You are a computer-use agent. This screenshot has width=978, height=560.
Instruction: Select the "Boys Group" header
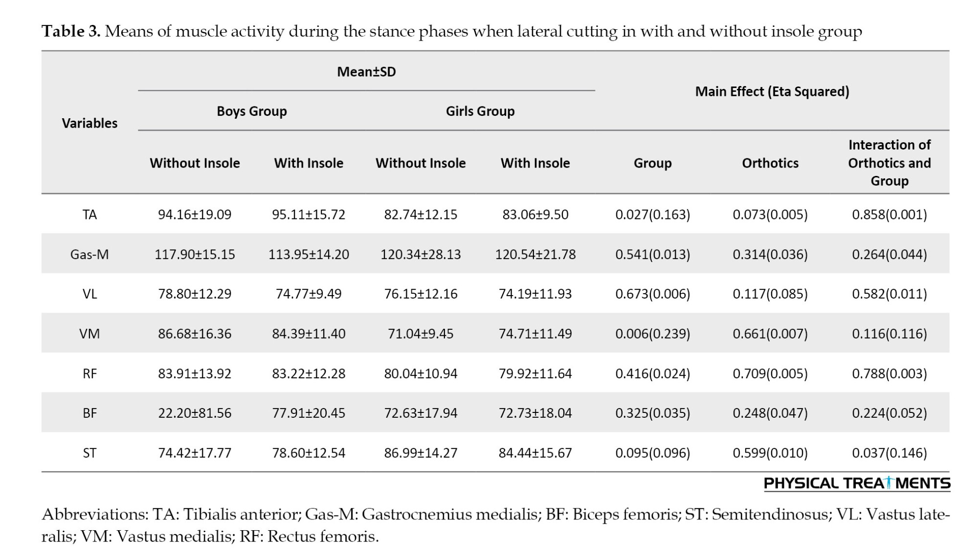251,111
